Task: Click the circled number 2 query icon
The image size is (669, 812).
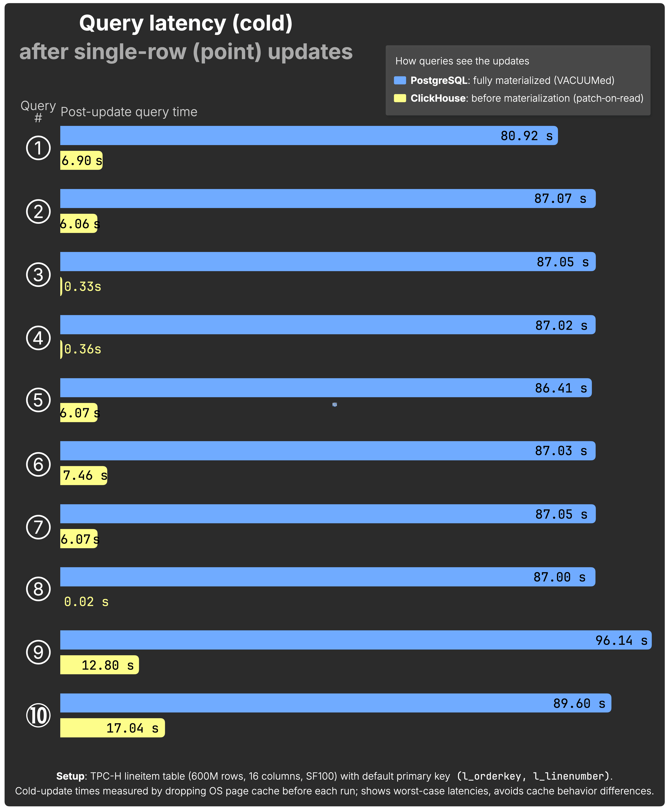Action: pyautogui.click(x=38, y=211)
